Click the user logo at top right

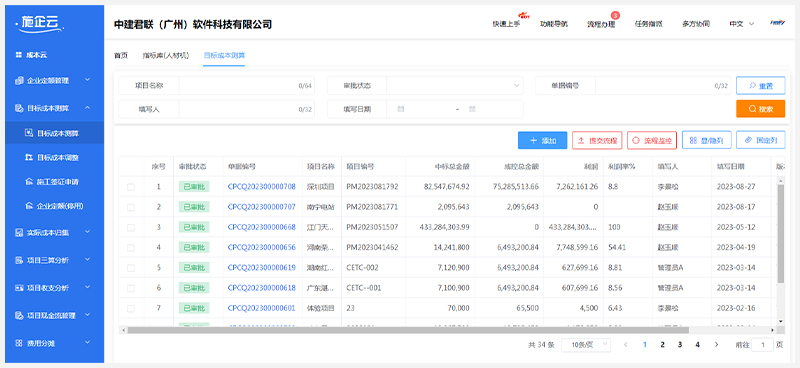pos(777,23)
